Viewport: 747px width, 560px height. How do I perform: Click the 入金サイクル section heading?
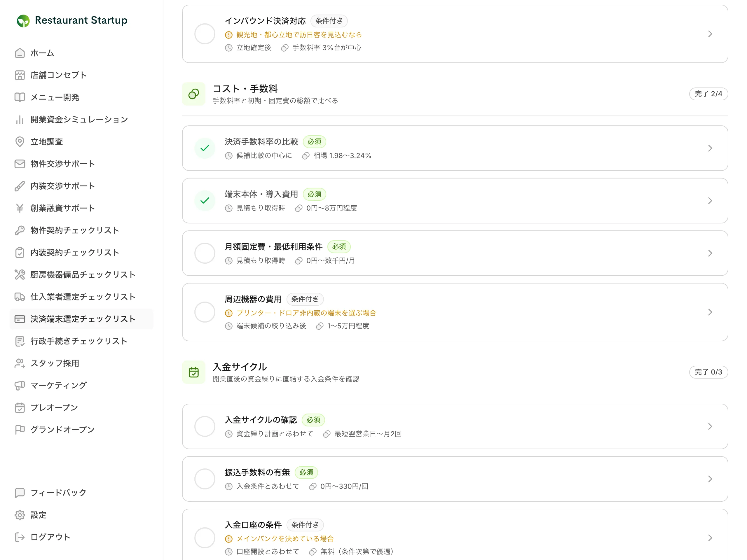[x=240, y=367]
